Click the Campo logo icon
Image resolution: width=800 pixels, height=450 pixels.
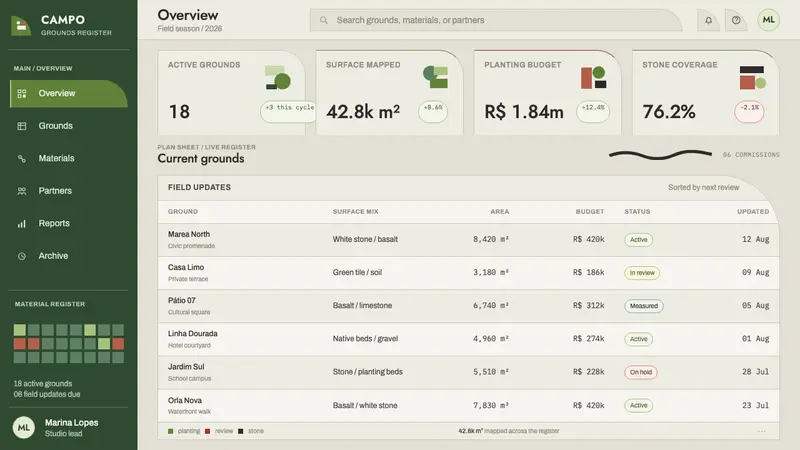point(21,26)
